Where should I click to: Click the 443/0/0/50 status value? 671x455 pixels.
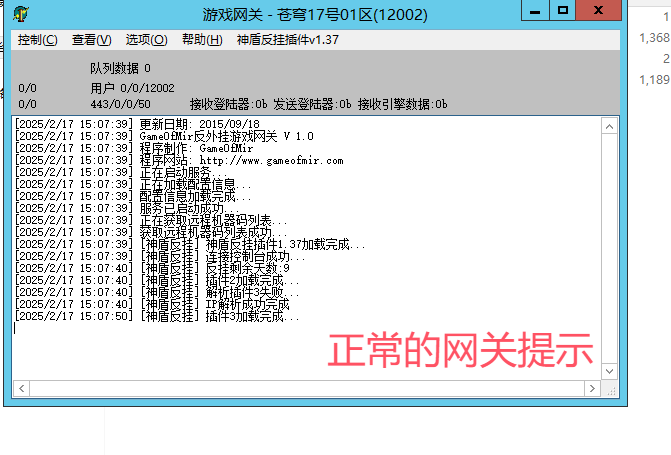coord(120,104)
